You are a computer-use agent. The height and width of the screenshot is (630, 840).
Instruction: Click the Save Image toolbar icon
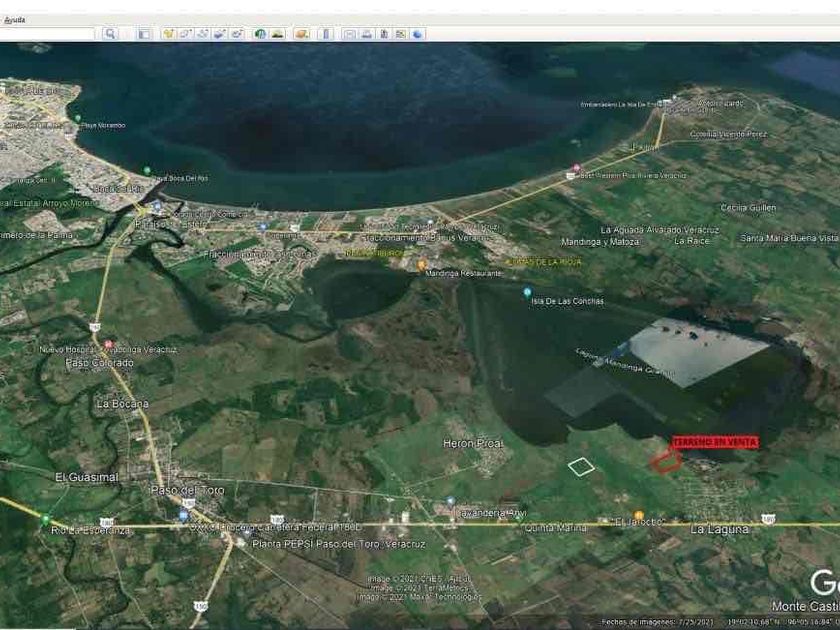383,34
